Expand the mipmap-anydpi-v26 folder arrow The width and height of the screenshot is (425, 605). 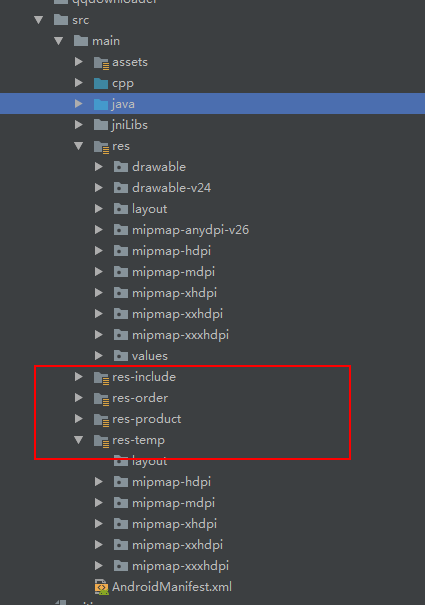pos(99,230)
